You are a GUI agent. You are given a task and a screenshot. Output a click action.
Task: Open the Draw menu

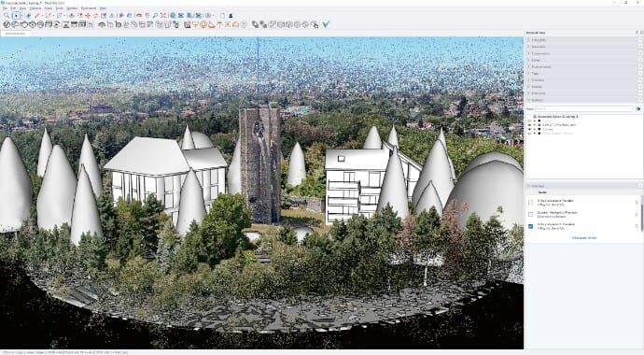pyautogui.click(x=48, y=8)
